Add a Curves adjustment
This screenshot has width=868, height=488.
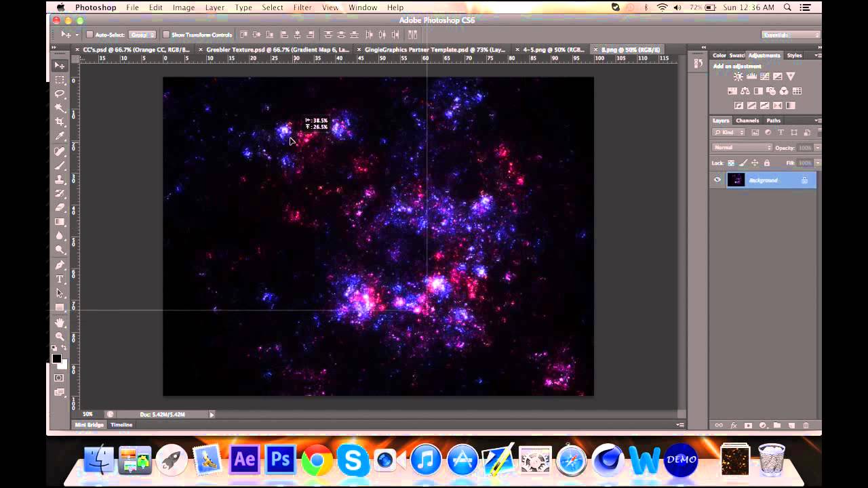pos(764,77)
